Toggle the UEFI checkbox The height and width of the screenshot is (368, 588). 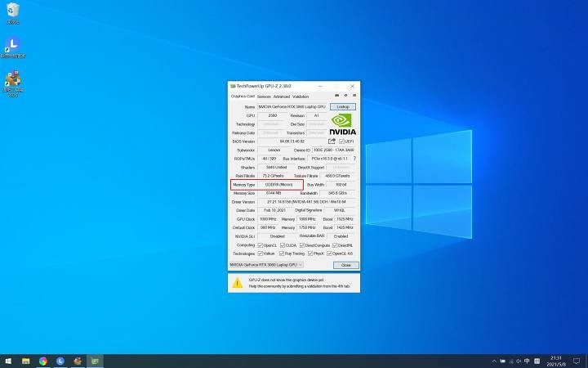coord(341,141)
